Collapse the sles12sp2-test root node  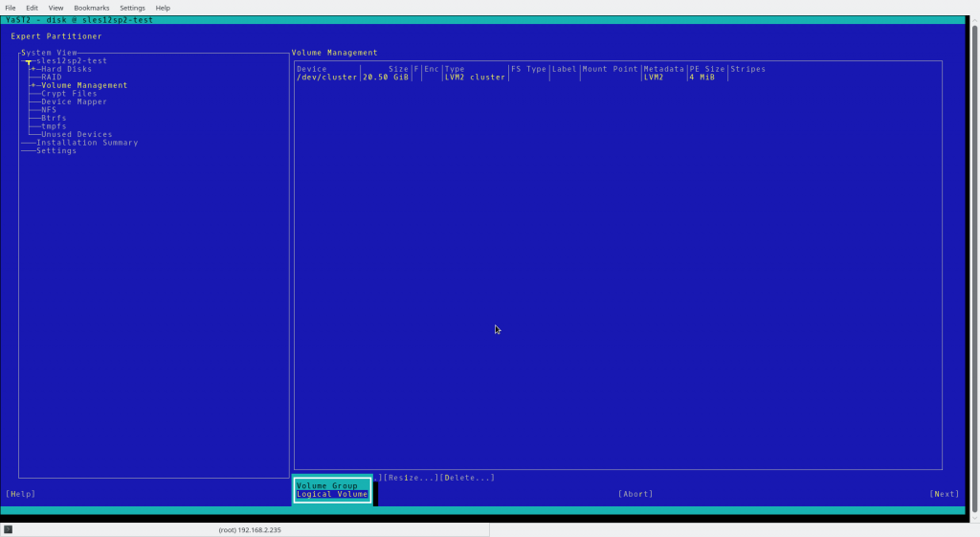[x=29, y=61]
